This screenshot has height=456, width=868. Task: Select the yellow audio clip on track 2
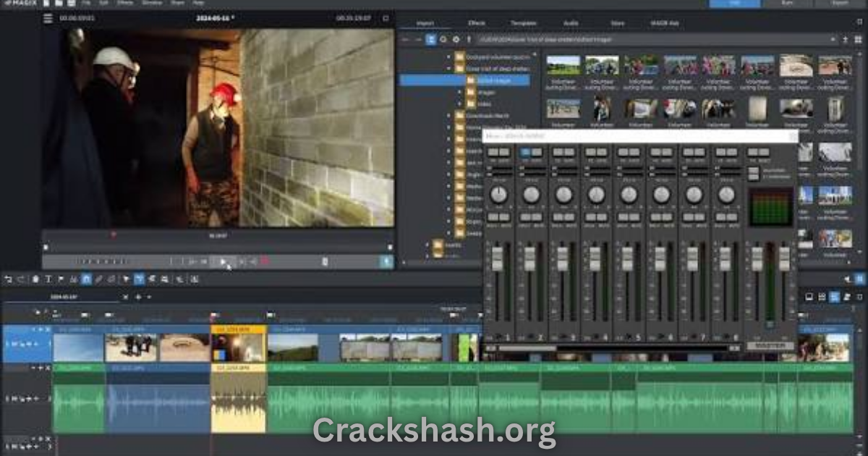point(239,399)
